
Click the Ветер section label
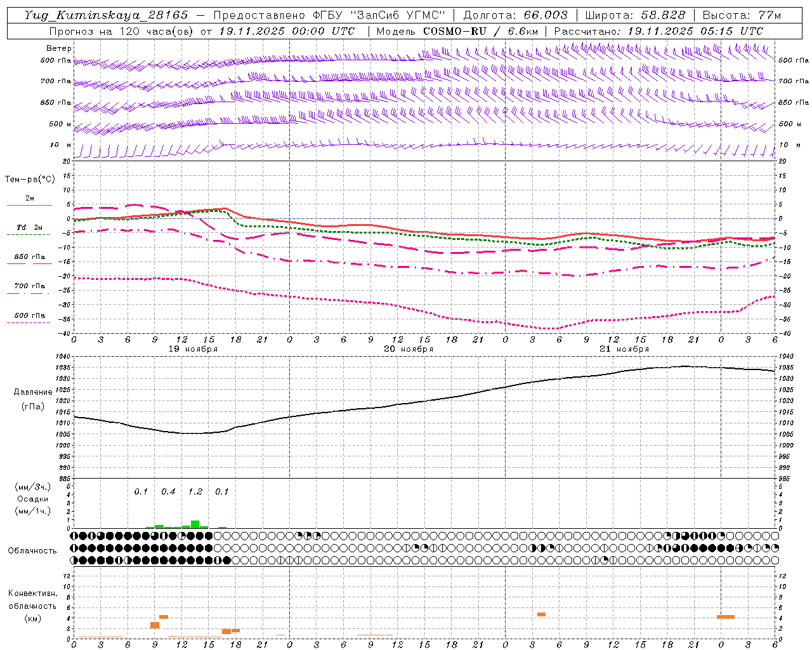pyautogui.click(x=59, y=48)
